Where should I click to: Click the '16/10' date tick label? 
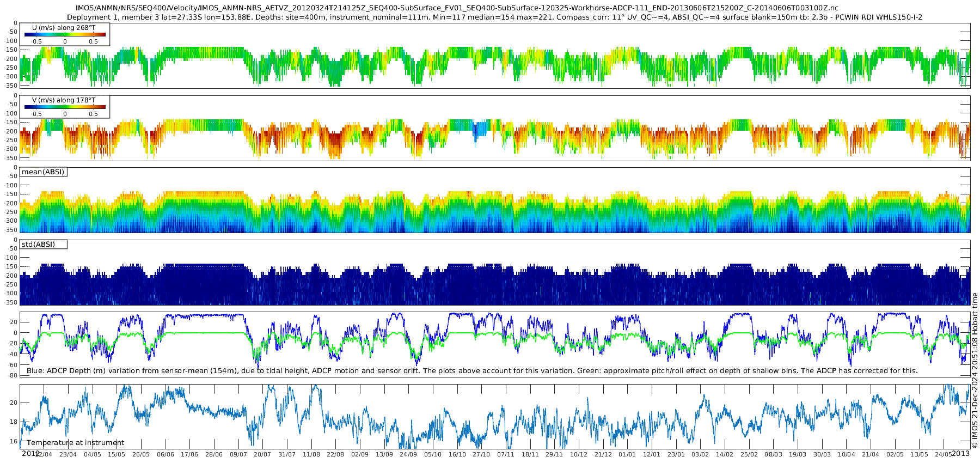pos(457,454)
